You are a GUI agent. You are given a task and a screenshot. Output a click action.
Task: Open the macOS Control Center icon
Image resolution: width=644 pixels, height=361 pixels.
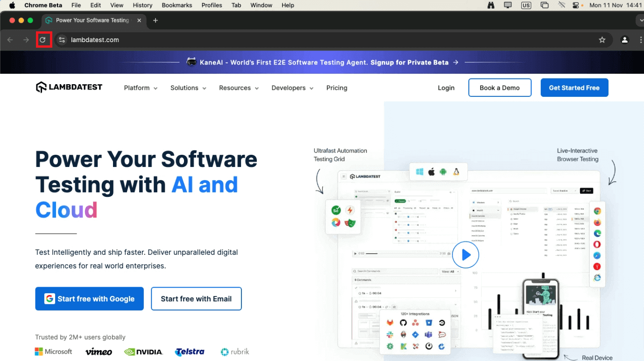576,5
